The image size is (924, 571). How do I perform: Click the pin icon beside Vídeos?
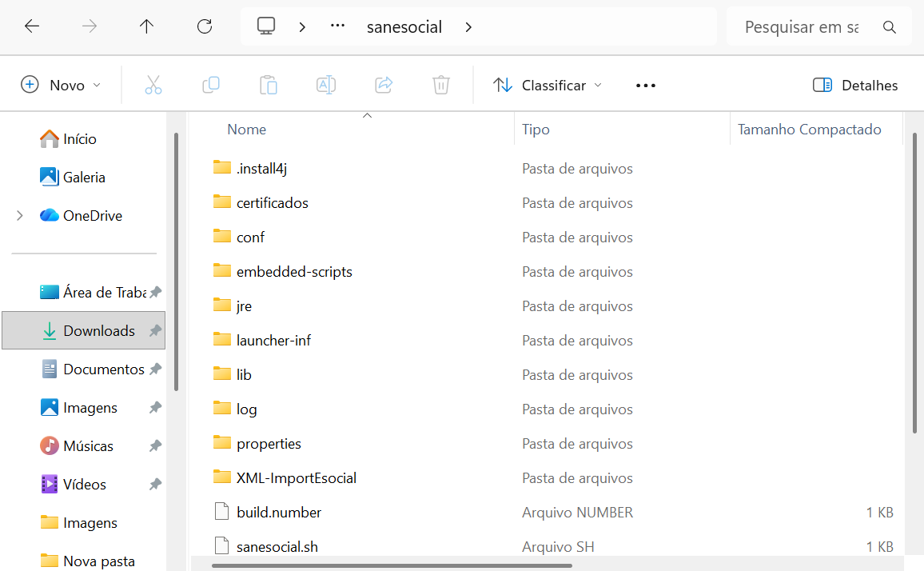(x=156, y=484)
